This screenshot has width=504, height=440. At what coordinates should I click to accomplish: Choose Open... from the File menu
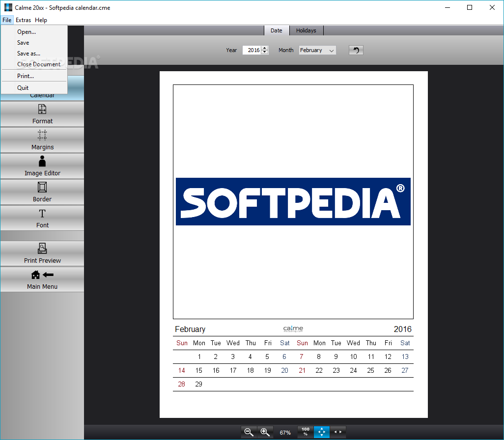pos(34,32)
